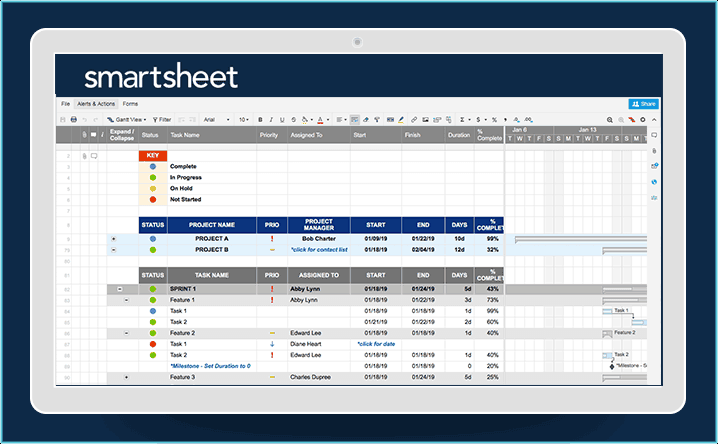718x444 pixels.
Task: Click the underline formatting icon
Action: click(x=282, y=119)
